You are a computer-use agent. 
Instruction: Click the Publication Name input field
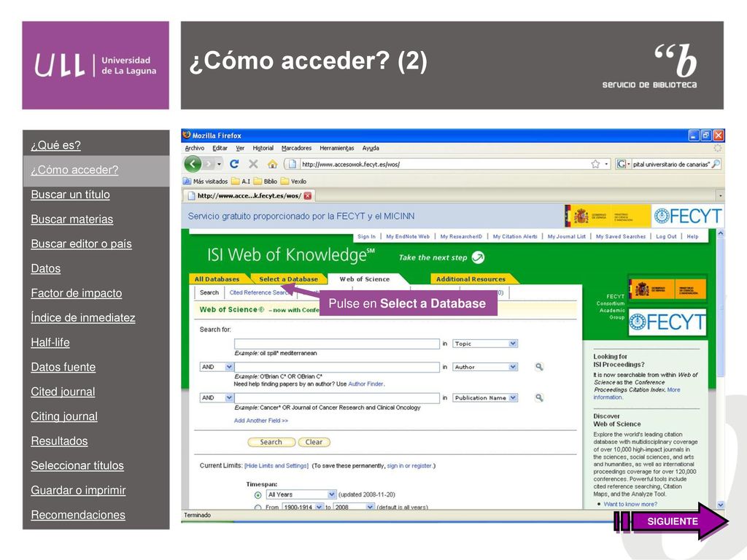click(337, 397)
